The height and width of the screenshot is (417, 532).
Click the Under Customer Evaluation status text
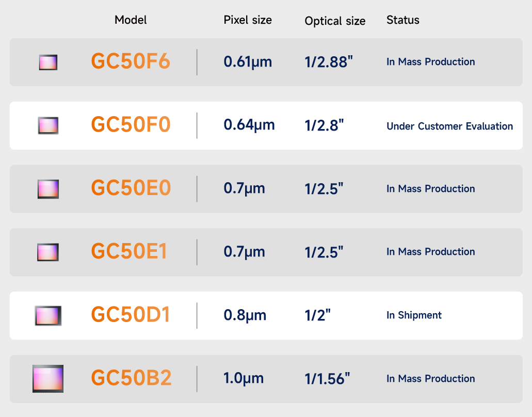(449, 126)
